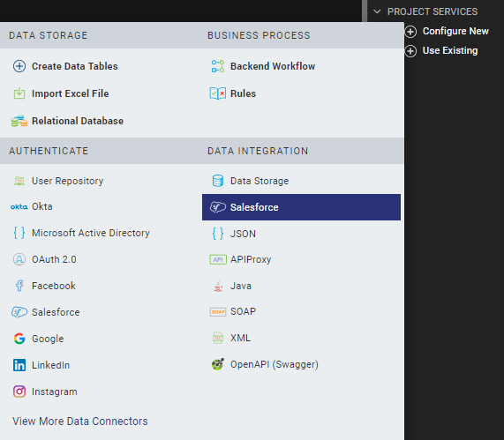
Task: Click the LinkedIn logo icon
Action: [19, 365]
